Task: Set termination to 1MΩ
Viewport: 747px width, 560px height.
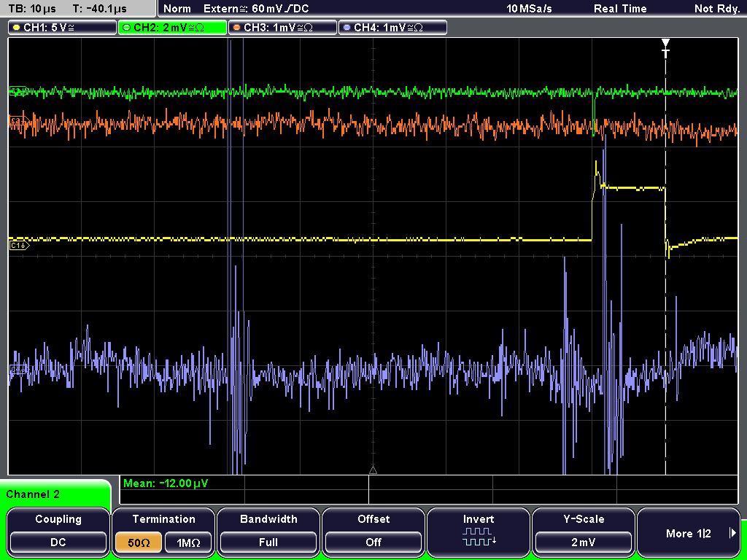Action: point(188,542)
